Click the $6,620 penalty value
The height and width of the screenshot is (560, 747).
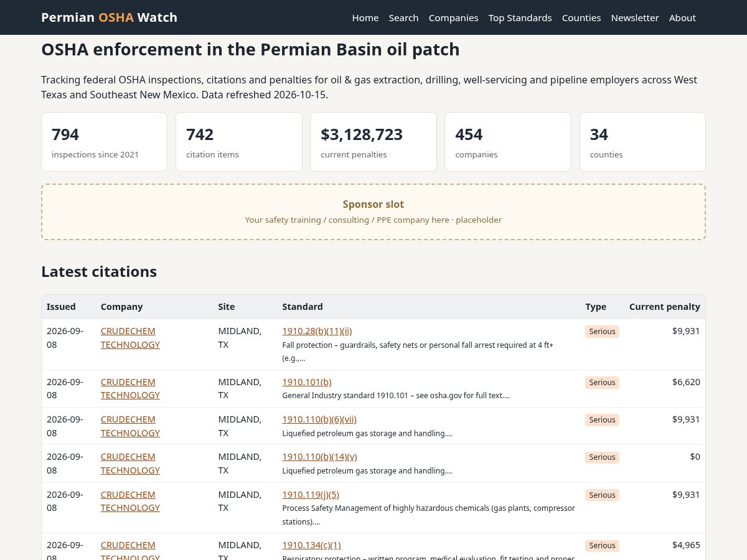coord(686,382)
